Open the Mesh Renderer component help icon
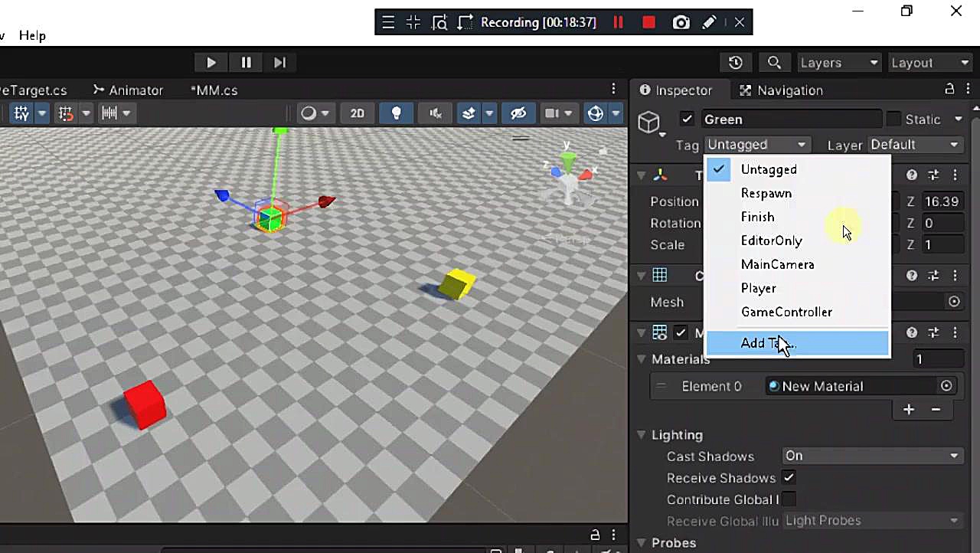The height and width of the screenshot is (553, 980). (912, 333)
